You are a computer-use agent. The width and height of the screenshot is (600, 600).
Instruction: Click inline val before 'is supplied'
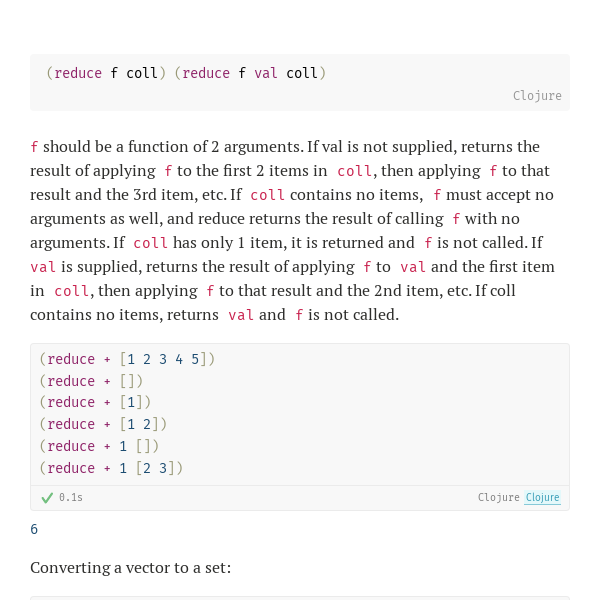pos(43,267)
